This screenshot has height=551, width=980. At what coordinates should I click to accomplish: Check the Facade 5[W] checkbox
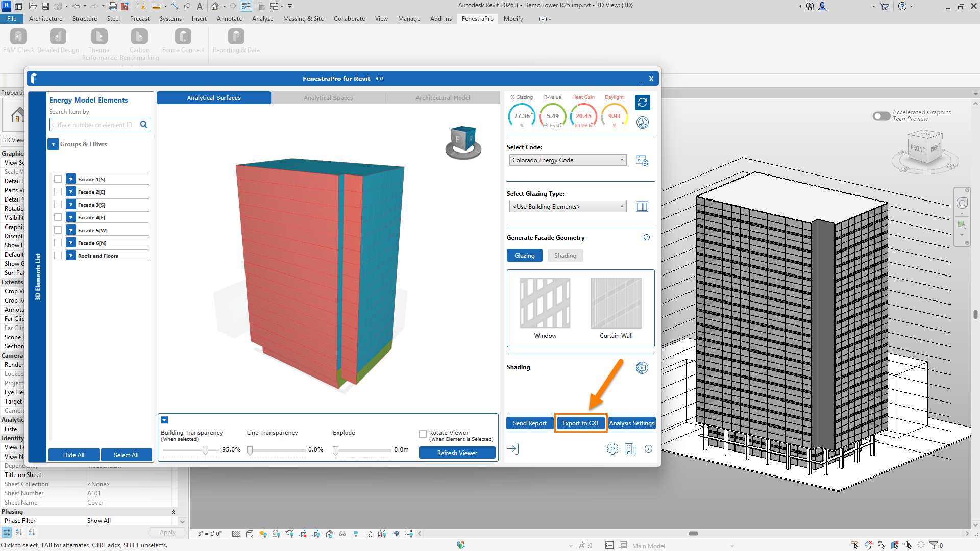coord(58,230)
